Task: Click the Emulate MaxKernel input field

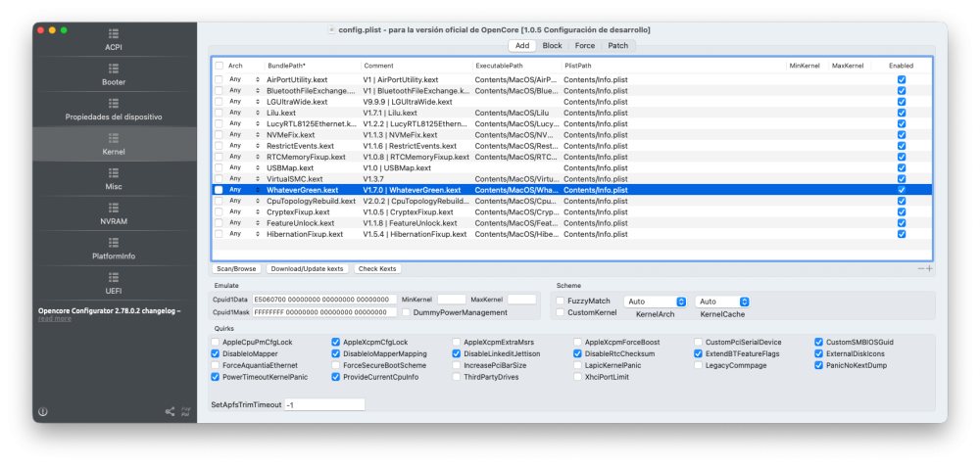Action: [522, 300]
